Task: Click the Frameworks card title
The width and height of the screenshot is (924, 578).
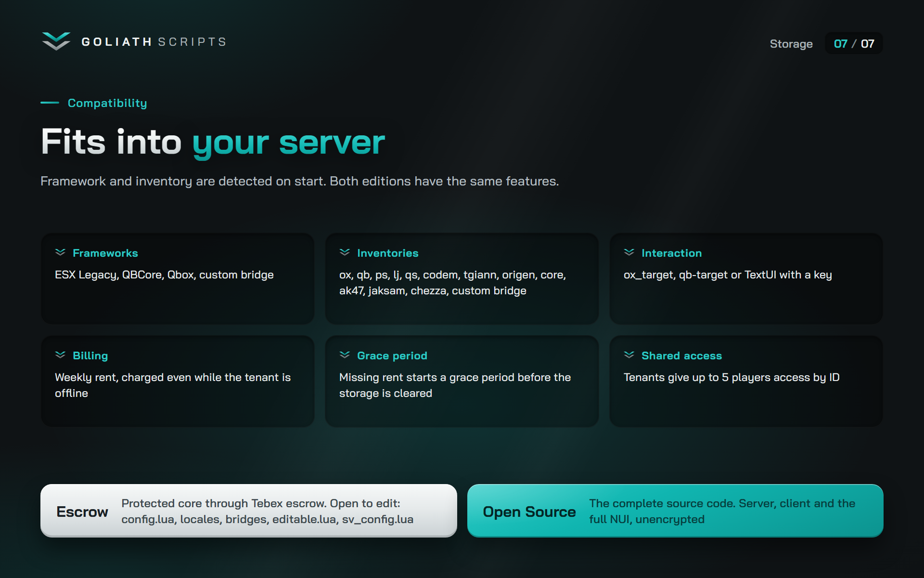Action: [x=105, y=253]
